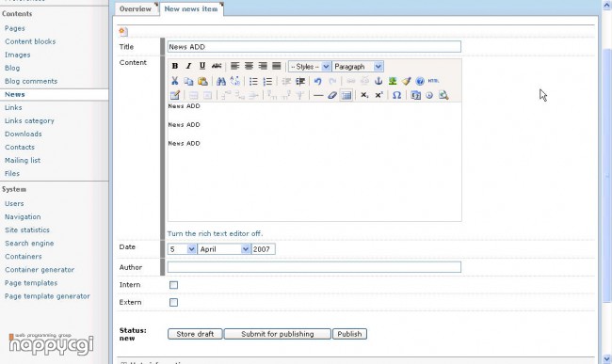Align content text right

point(263,66)
